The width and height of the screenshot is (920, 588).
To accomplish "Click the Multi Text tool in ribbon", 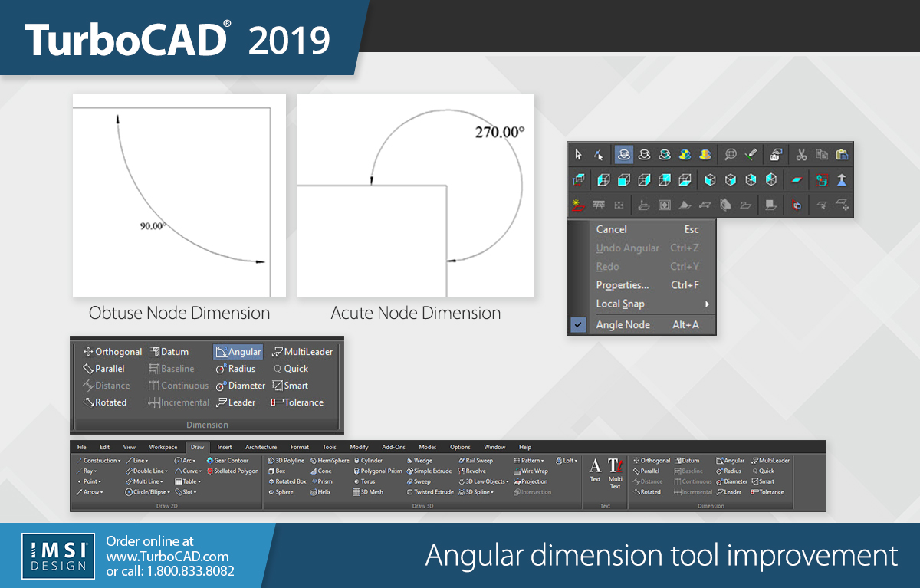I will [615, 472].
